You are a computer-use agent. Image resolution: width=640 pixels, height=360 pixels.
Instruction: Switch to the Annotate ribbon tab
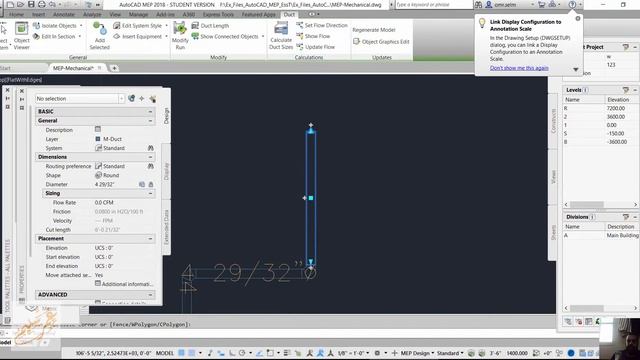click(x=64, y=14)
